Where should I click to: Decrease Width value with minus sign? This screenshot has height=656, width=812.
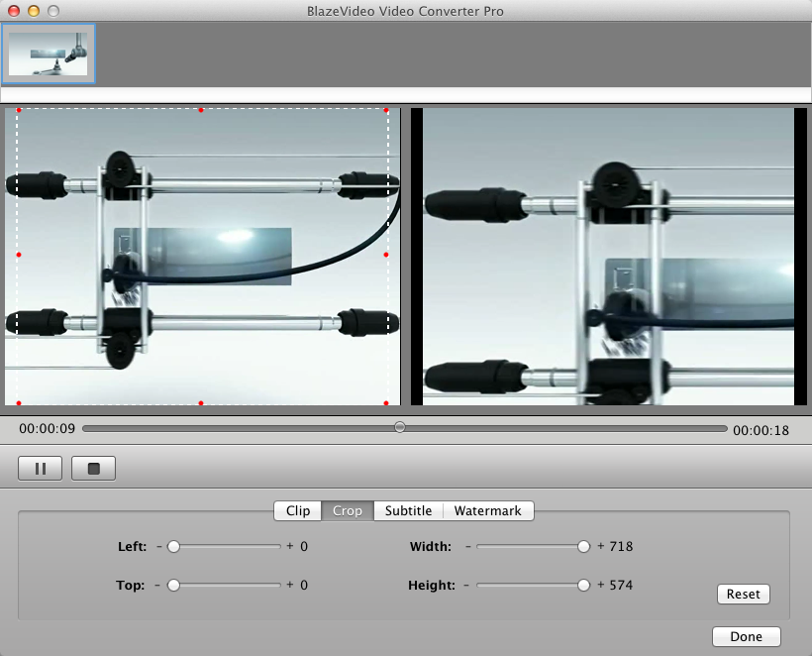[x=467, y=546]
